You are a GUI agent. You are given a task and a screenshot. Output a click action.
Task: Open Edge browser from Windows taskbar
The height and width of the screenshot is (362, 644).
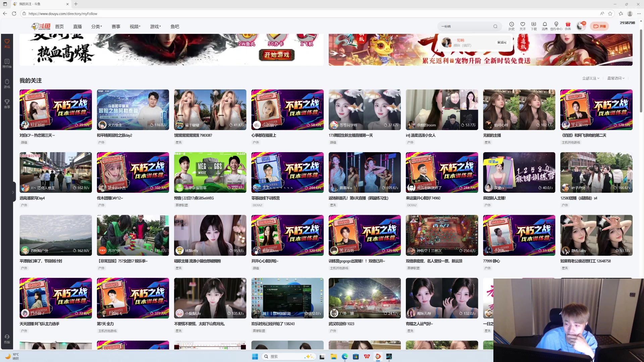point(344,357)
